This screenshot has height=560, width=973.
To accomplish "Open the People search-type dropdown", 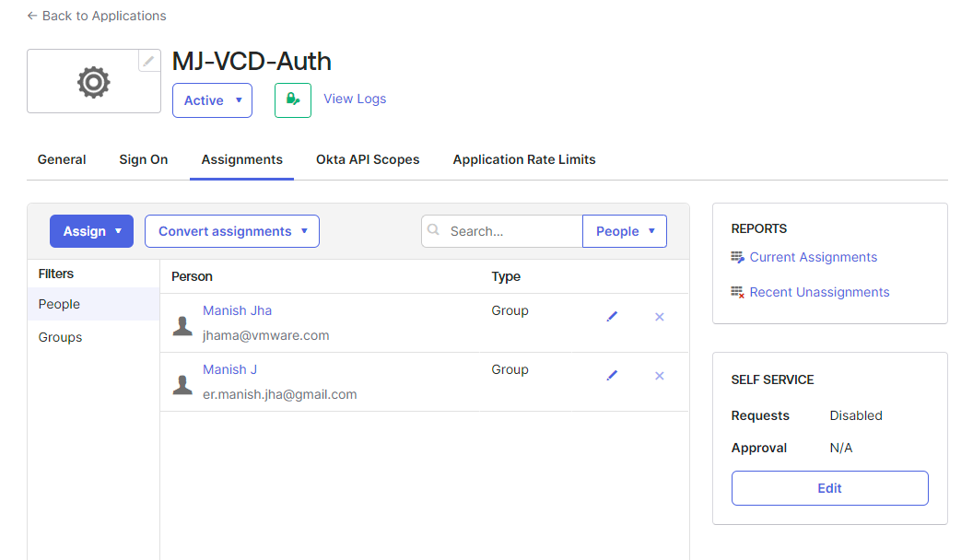I will point(624,231).
